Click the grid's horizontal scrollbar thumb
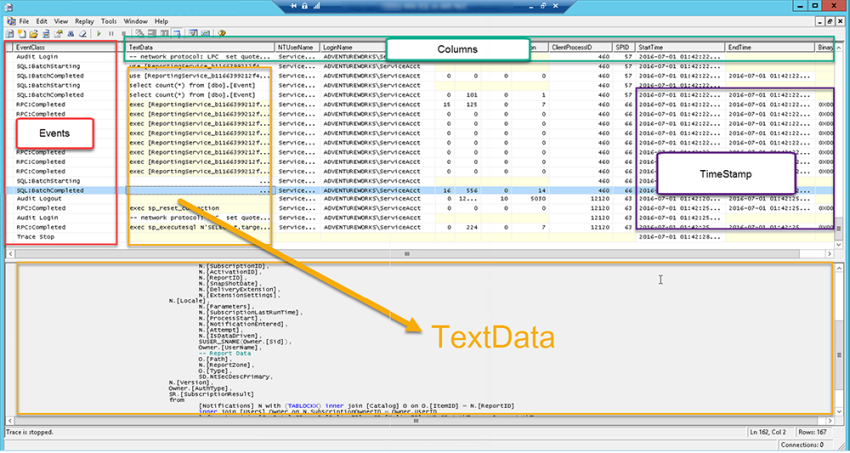850x453 pixels. (407, 254)
